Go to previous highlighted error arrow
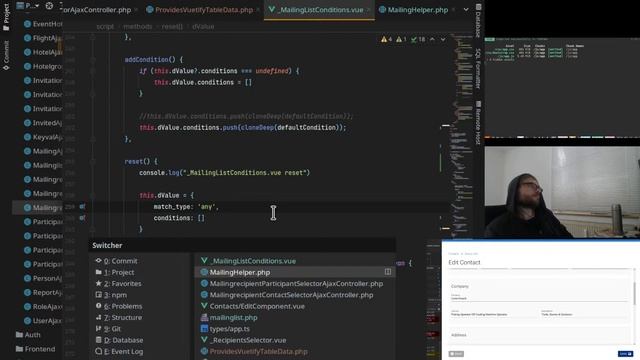The width and height of the screenshot is (640, 360). (x=432, y=39)
